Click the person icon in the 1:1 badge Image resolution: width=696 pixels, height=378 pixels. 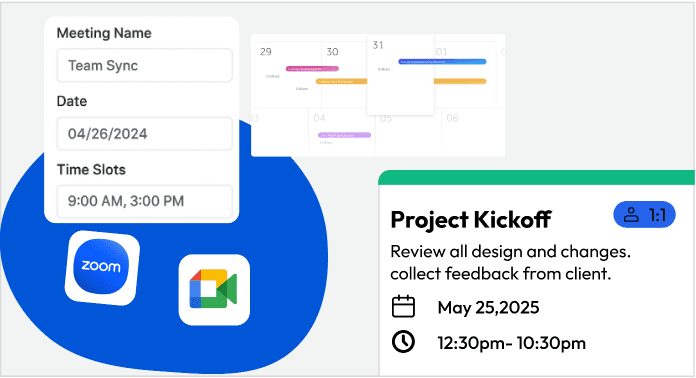click(x=631, y=215)
